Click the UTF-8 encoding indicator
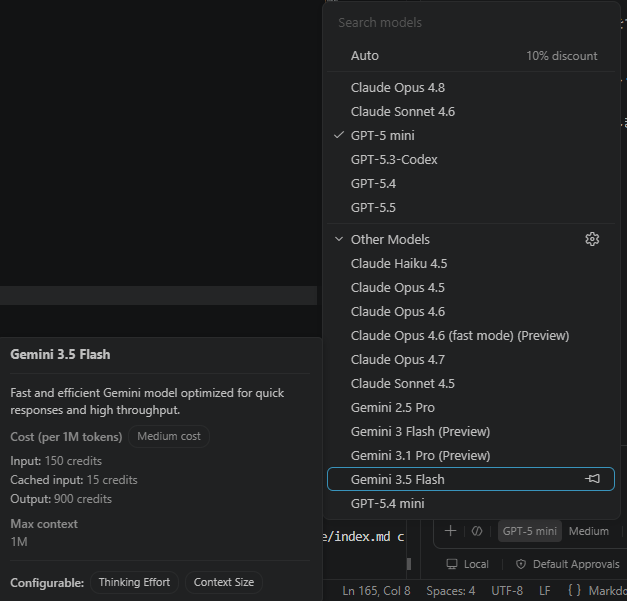This screenshot has height=601, width=627. coord(507,591)
